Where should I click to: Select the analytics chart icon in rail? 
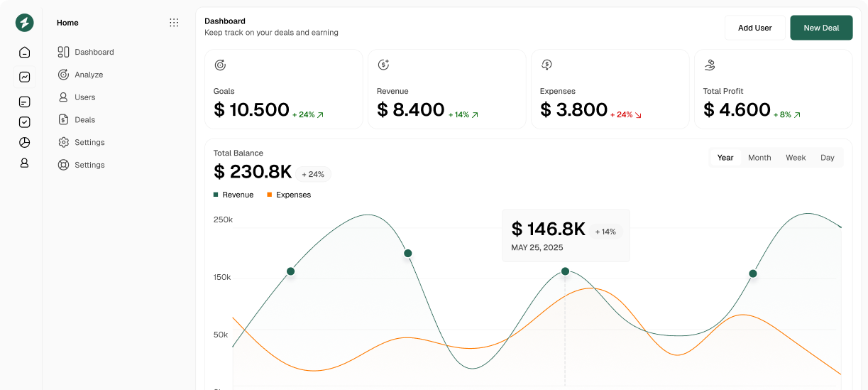coord(24,77)
